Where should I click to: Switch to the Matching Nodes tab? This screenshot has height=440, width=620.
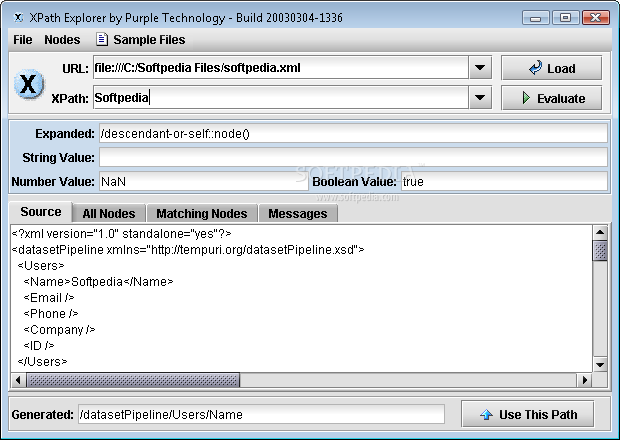click(202, 213)
